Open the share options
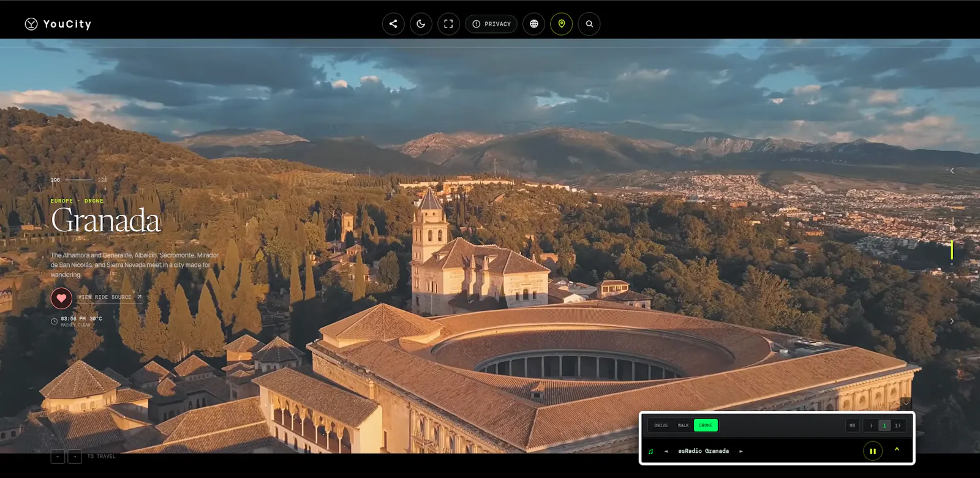This screenshot has height=478, width=980. [x=393, y=24]
